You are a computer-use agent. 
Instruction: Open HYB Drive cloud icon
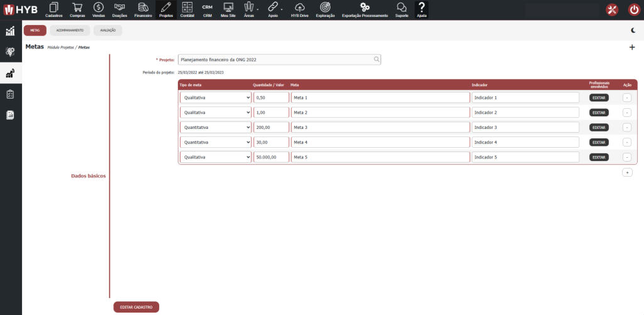point(299,9)
